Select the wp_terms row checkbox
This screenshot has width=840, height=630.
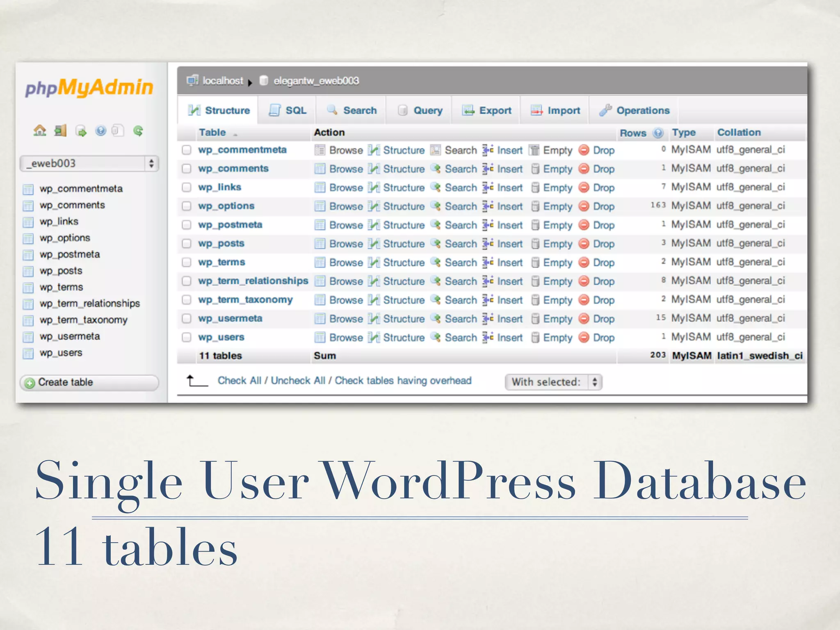pyautogui.click(x=187, y=262)
